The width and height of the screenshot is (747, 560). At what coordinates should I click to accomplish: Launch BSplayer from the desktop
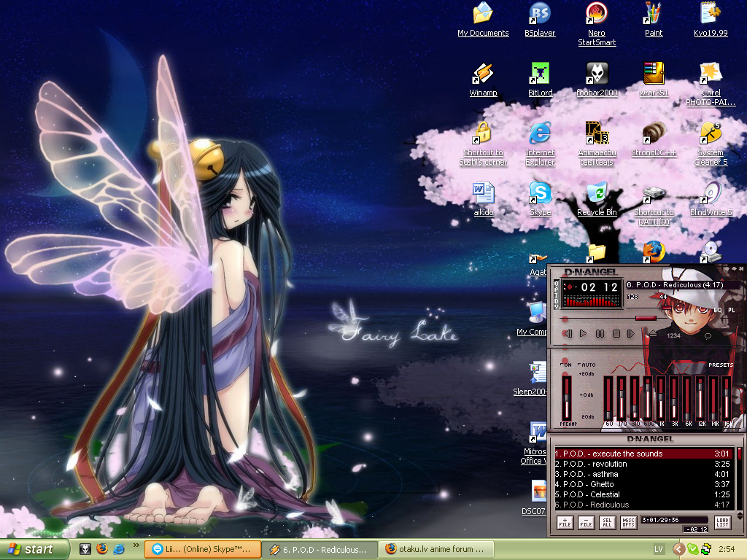click(540, 20)
